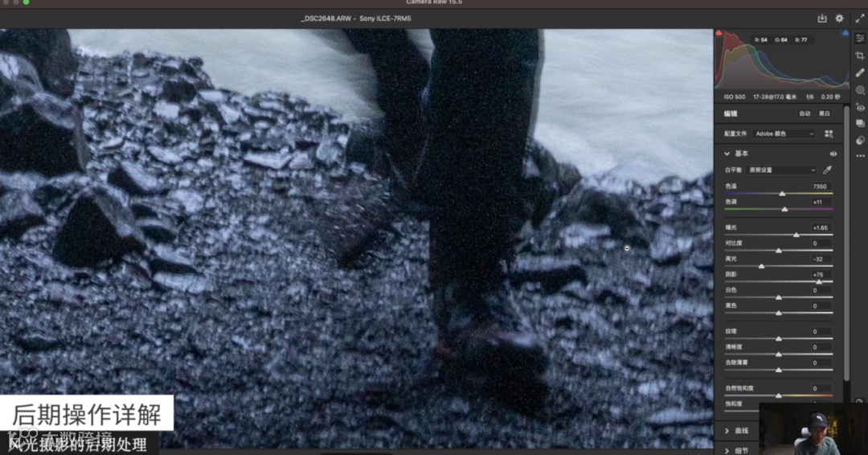Viewport: 868px width, 455px height.
Task: Open the three-dot more options menu
Action: click(860, 155)
